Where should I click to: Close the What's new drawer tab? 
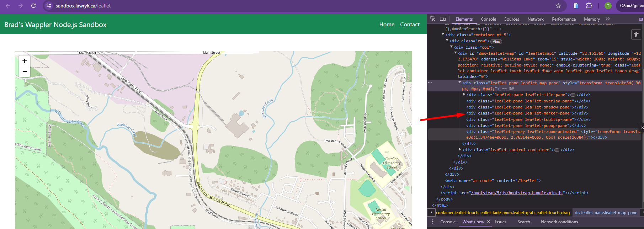[x=489, y=222]
